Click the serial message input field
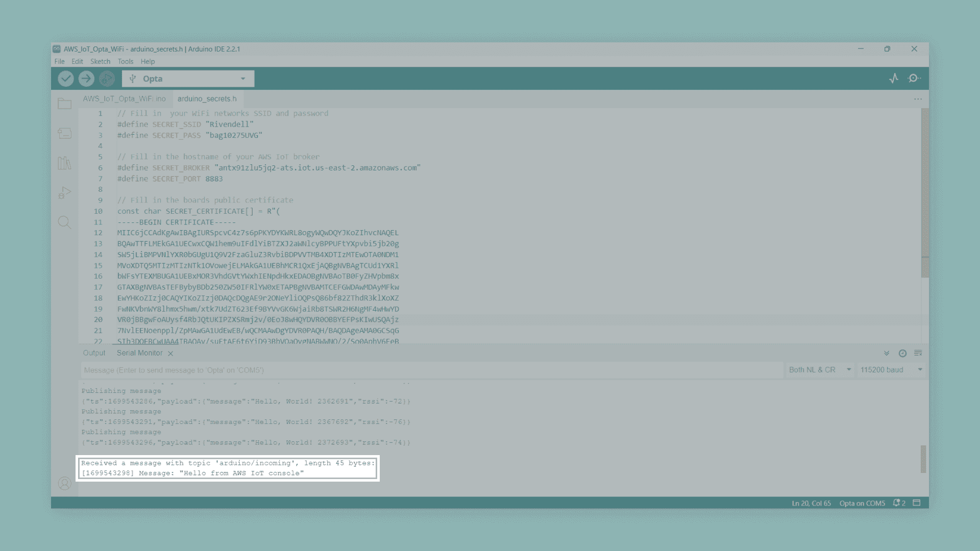 point(432,370)
